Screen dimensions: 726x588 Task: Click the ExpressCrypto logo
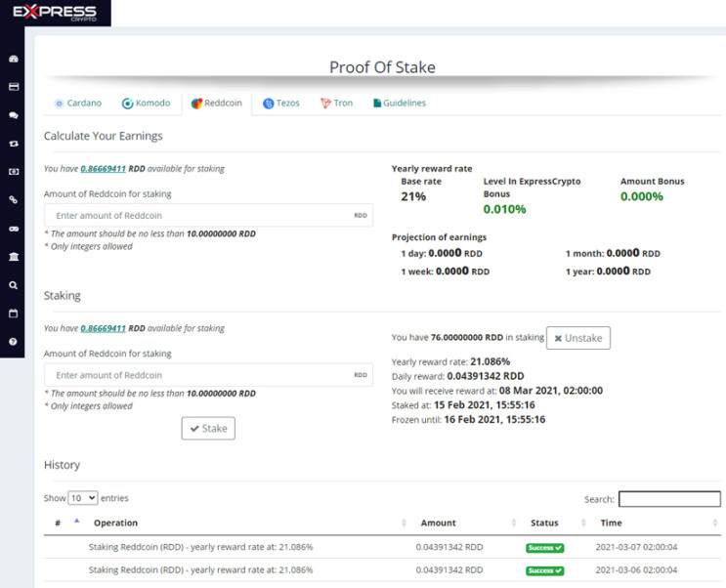tap(55, 13)
